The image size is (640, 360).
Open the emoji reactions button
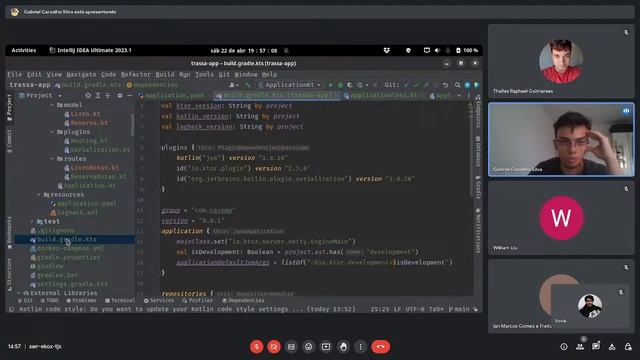pos(309,347)
